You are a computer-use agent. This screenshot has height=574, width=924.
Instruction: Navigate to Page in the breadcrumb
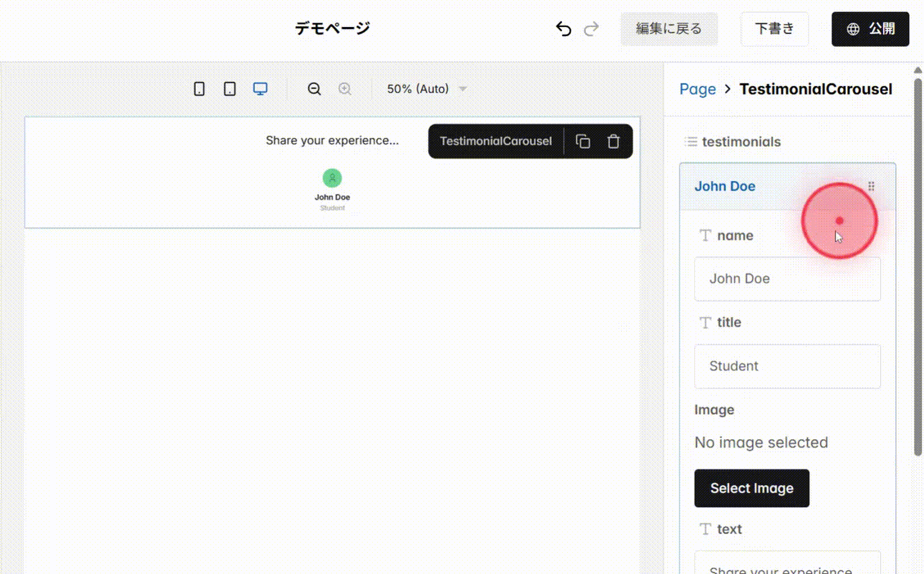tap(697, 89)
